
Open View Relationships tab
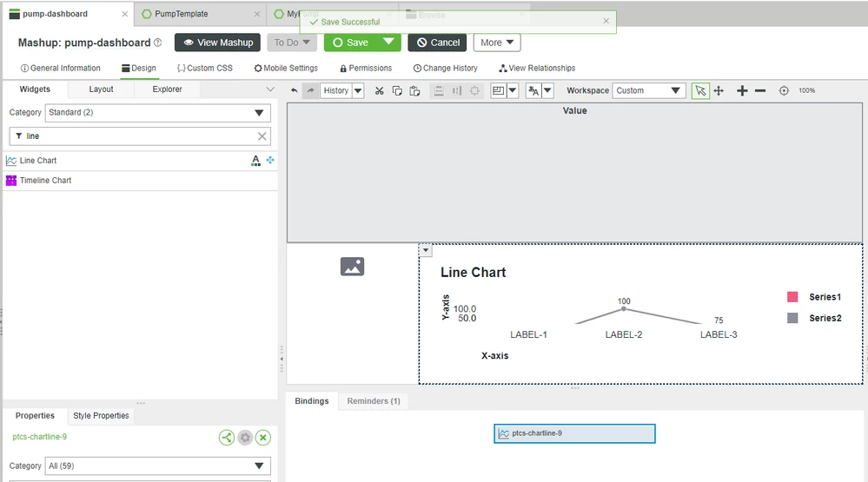click(537, 68)
